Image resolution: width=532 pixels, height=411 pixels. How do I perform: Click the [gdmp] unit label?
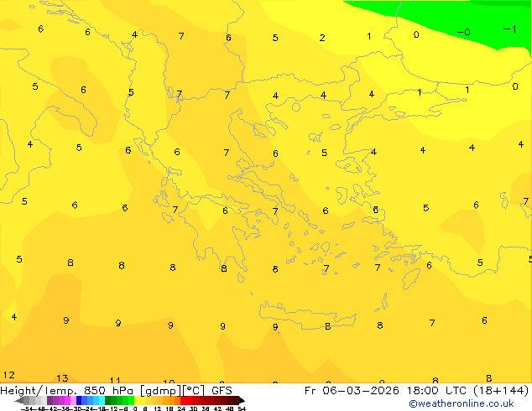[x=161, y=391]
